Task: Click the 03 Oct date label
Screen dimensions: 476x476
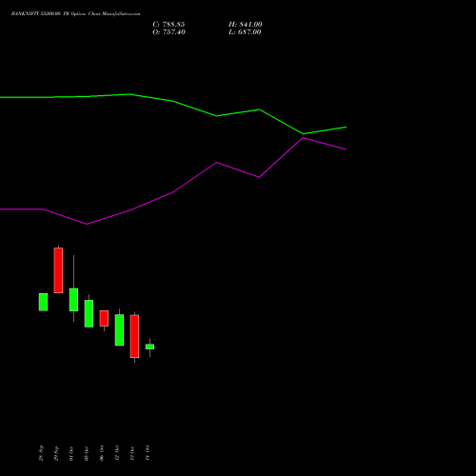Action: [87, 453]
